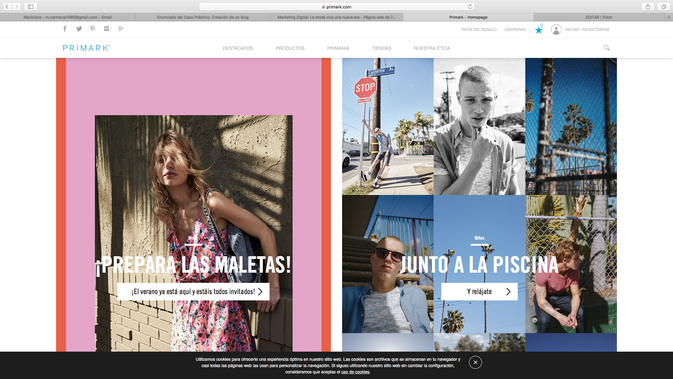673x379 pixels.
Task: Click the blue star favorites icon
Action: tap(539, 30)
